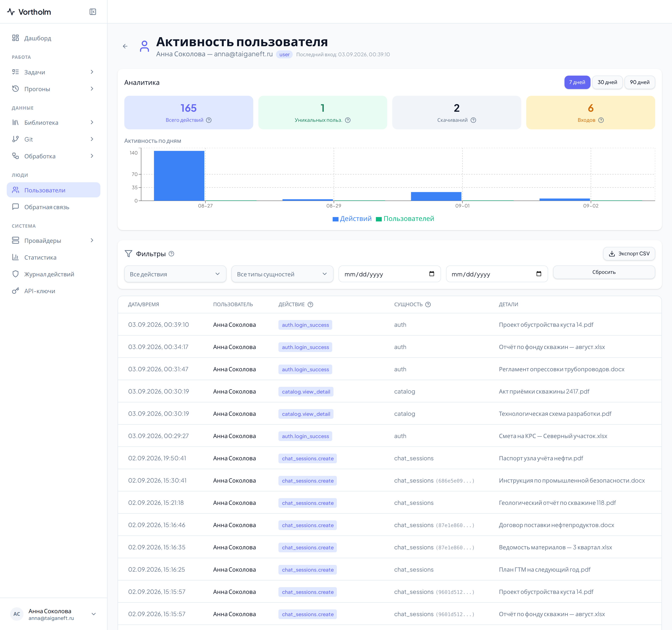The width and height of the screenshot is (672, 630).
Task: Expand the Обработка submenu chevron
Action: (92, 156)
